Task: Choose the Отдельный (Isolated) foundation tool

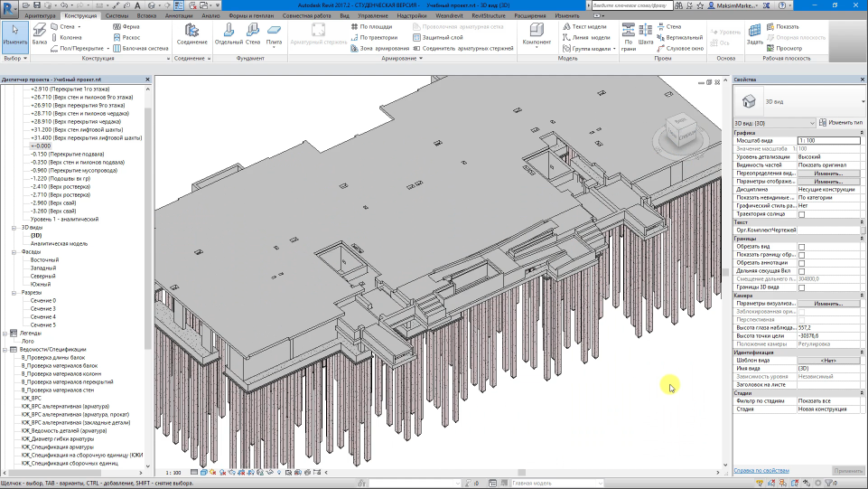Action: (x=229, y=34)
